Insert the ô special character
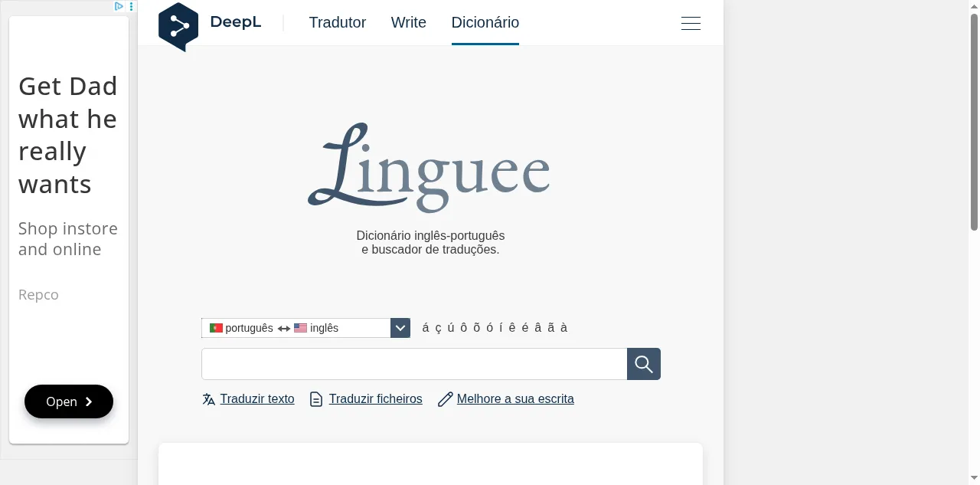980x485 pixels. click(x=464, y=328)
